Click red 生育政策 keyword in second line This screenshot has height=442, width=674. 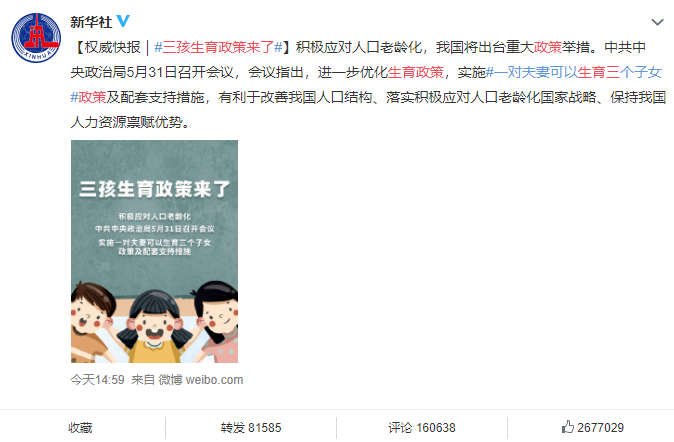coord(416,72)
